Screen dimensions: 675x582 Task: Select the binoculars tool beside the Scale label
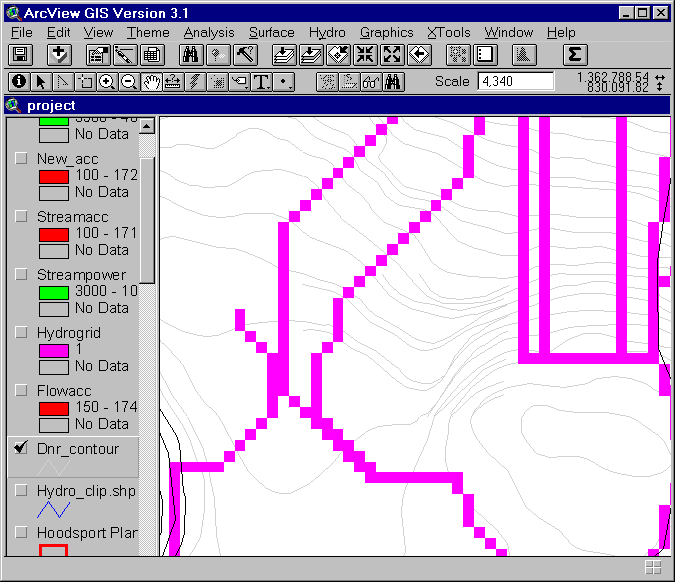coord(393,81)
